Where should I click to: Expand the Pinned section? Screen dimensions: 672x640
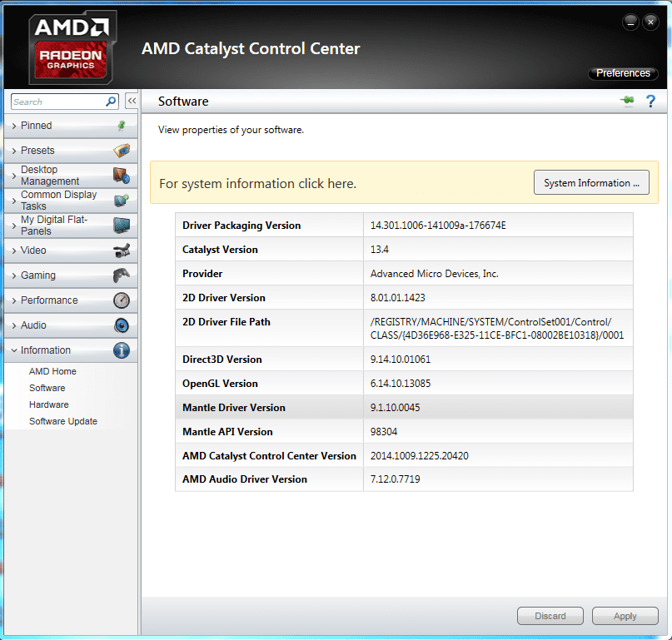(71, 126)
